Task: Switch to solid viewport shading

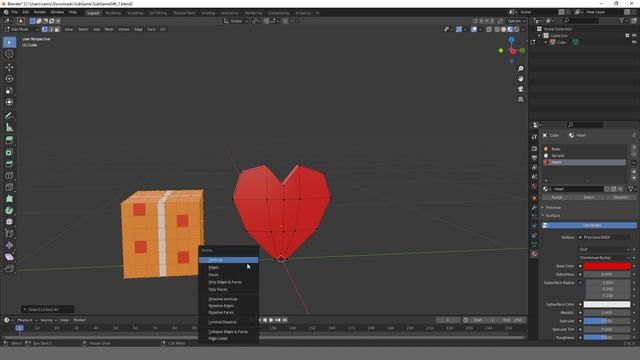Action: click(x=504, y=29)
